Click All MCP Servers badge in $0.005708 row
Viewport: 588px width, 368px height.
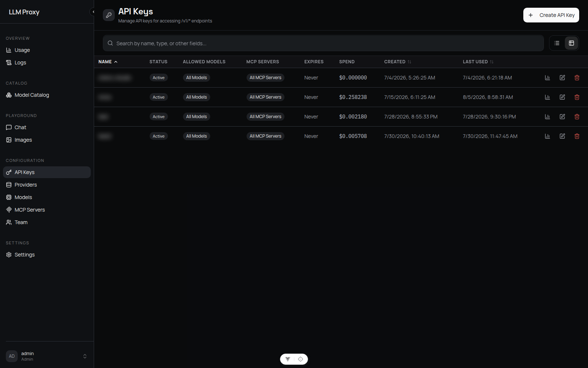[x=265, y=136]
